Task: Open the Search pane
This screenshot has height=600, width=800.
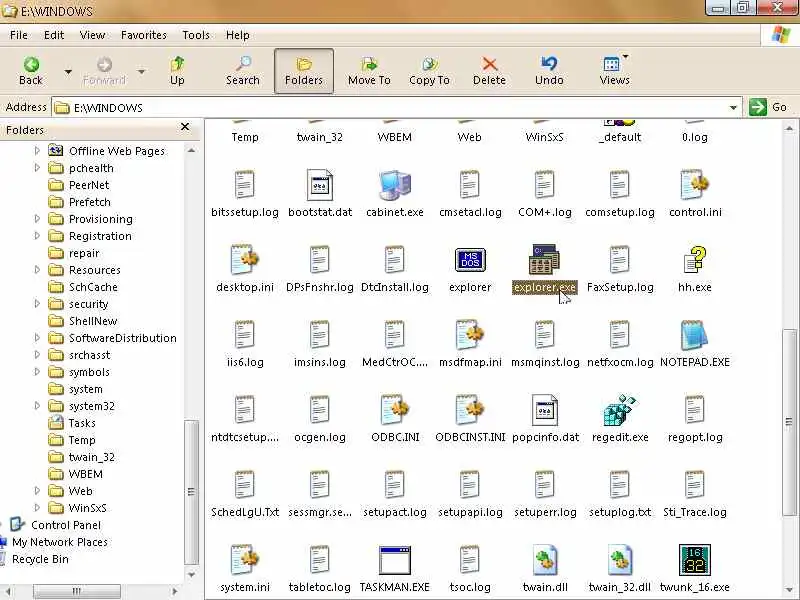Action: point(243,71)
